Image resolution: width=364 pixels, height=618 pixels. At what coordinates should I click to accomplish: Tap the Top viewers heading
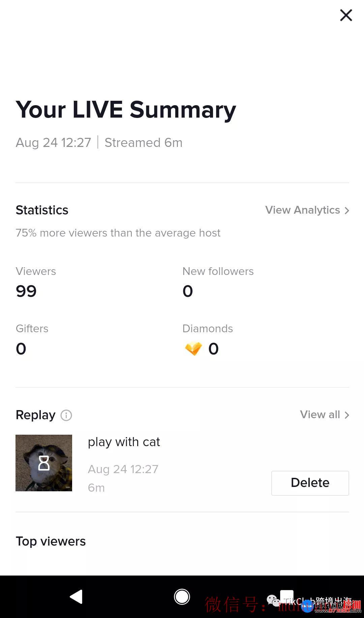coord(51,542)
